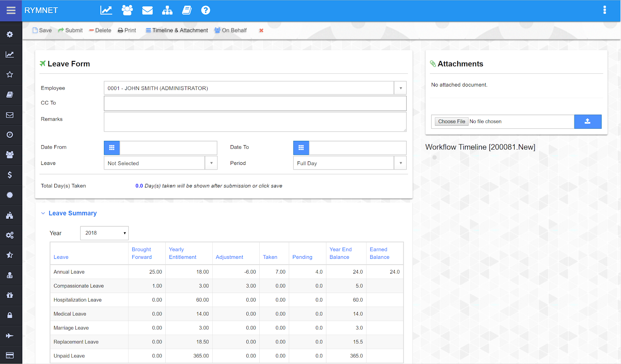Click into the Remarks text area
Viewport: 621px width, 364px height.
[255, 122]
